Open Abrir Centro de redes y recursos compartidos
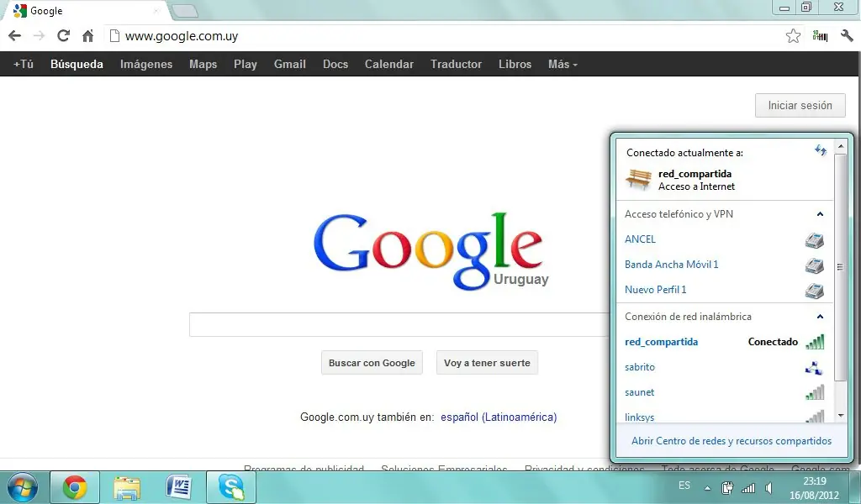 [x=732, y=441]
